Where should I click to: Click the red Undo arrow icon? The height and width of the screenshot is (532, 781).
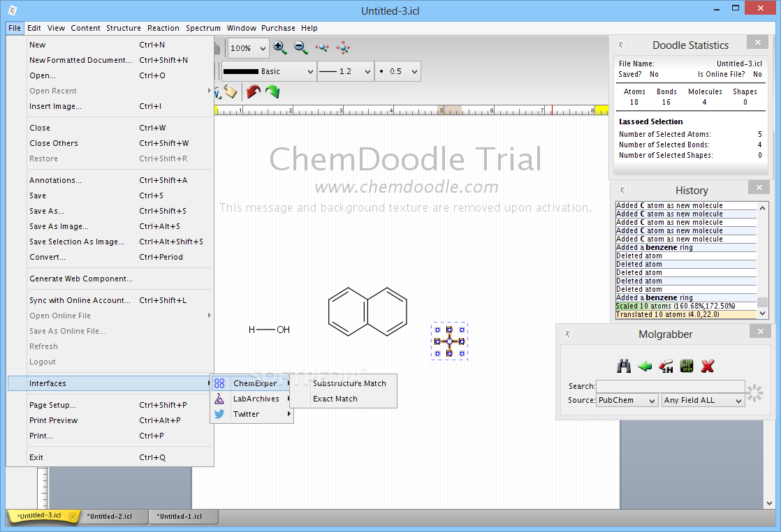click(x=254, y=91)
